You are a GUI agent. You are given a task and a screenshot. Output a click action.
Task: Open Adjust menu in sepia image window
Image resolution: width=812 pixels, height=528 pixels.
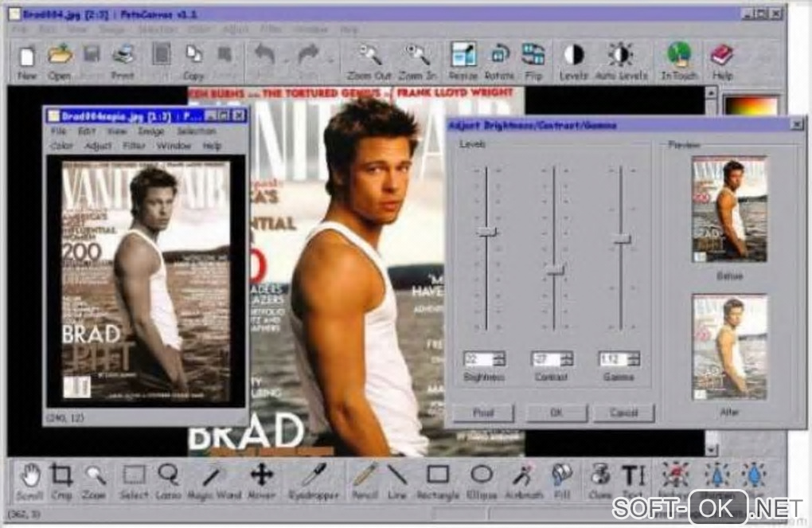[98, 146]
